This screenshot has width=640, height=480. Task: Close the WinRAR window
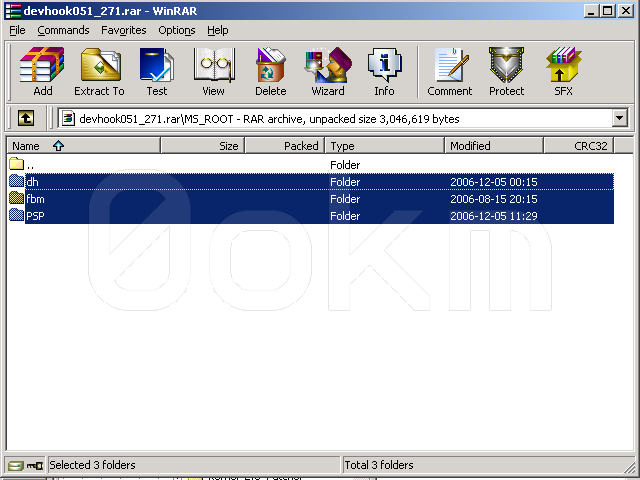pyautogui.click(x=626, y=11)
